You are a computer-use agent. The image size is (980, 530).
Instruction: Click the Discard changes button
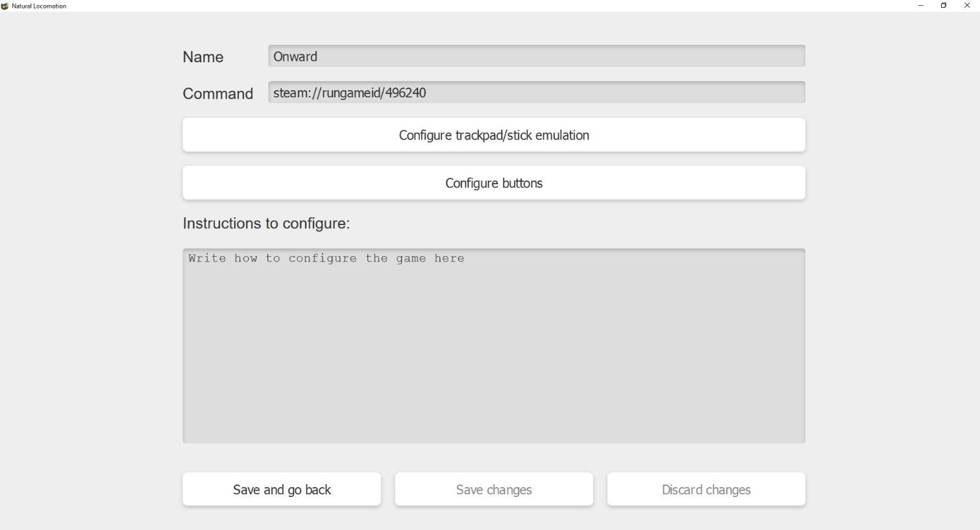[706, 489]
